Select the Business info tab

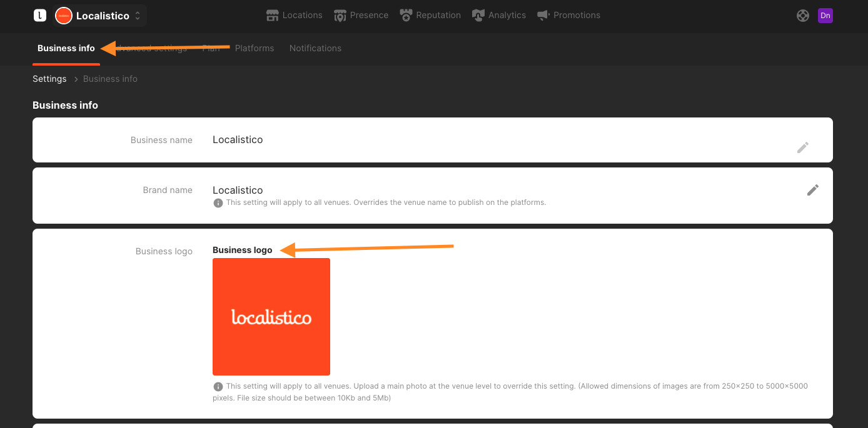click(66, 48)
